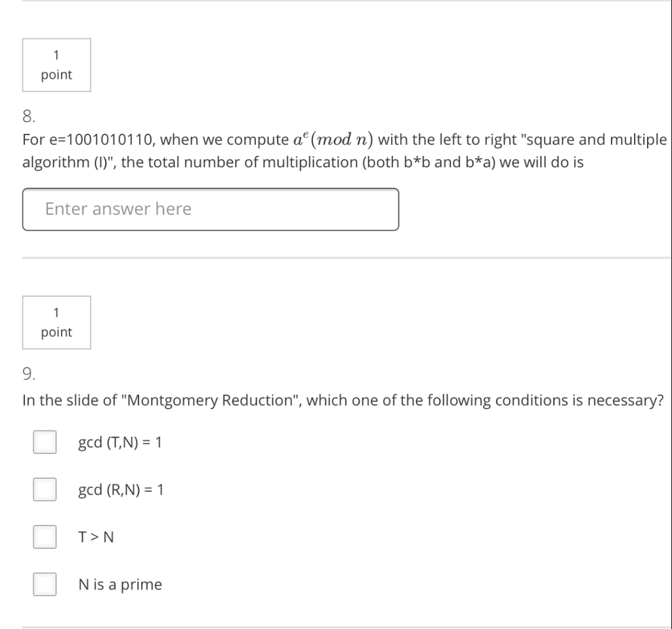Tick the gcd (R,N) = 1 checkbox
Viewport: 672px width, 629px height.
point(45,490)
